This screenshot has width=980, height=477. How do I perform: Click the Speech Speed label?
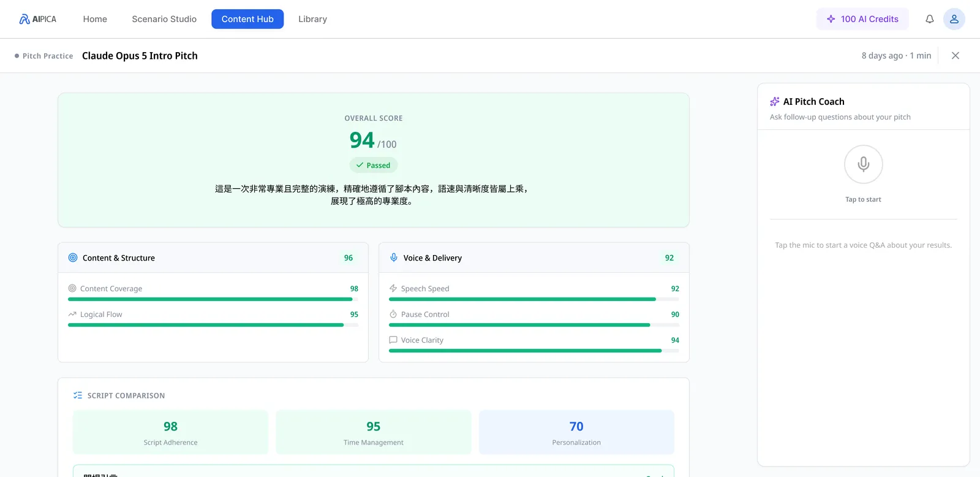tap(425, 289)
